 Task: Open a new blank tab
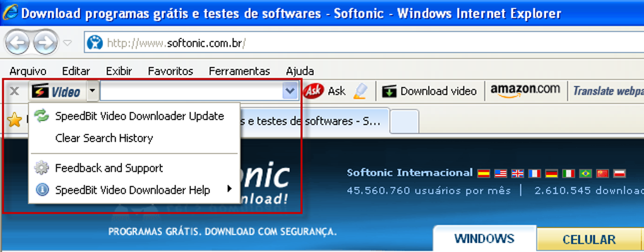[x=404, y=122]
